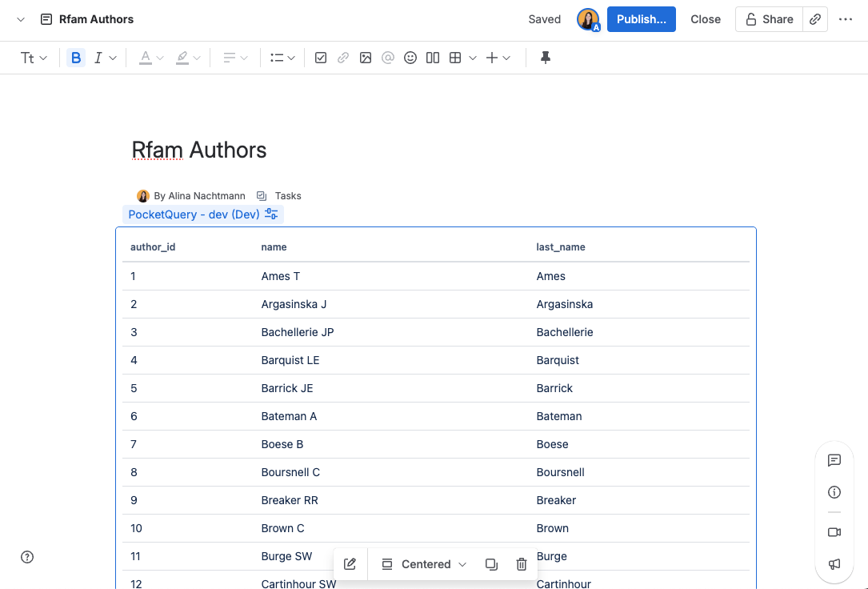The image size is (868, 589).
Task: Open the three-dot more options menu
Action: [846, 18]
